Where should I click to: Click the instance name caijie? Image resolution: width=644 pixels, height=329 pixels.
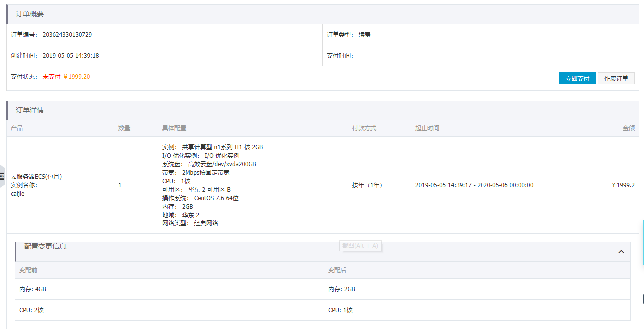tap(17, 194)
